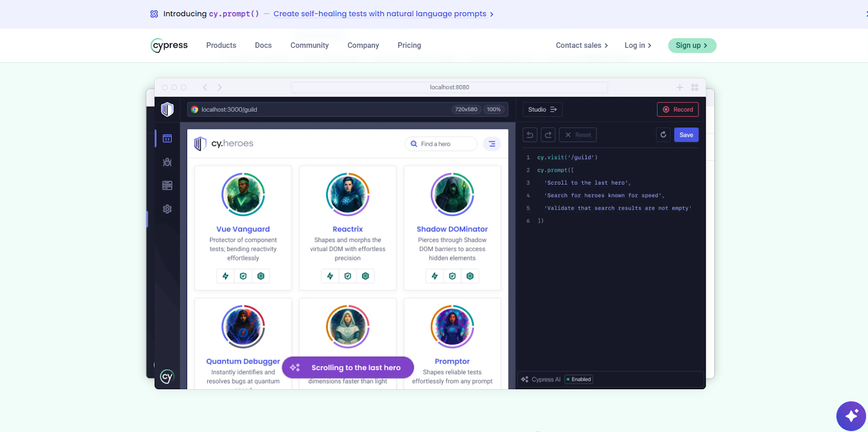Image resolution: width=868 pixels, height=432 pixels.
Task: Open the Docs menu
Action: [x=263, y=46]
